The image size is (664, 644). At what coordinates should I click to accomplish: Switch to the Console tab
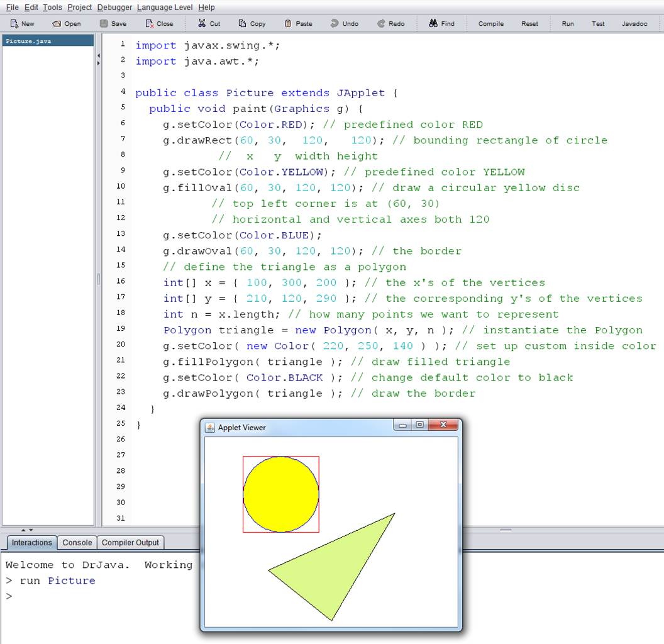[x=77, y=542]
